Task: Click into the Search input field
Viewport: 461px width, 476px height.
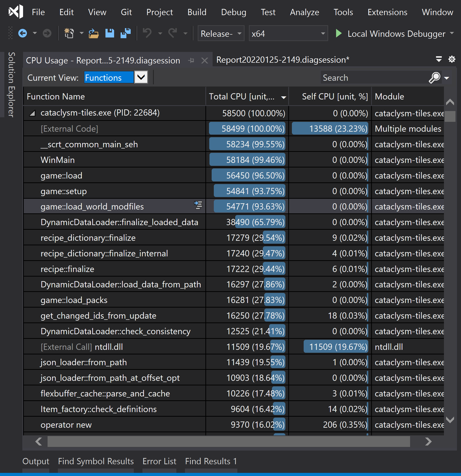Action: pyautogui.click(x=374, y=78)
